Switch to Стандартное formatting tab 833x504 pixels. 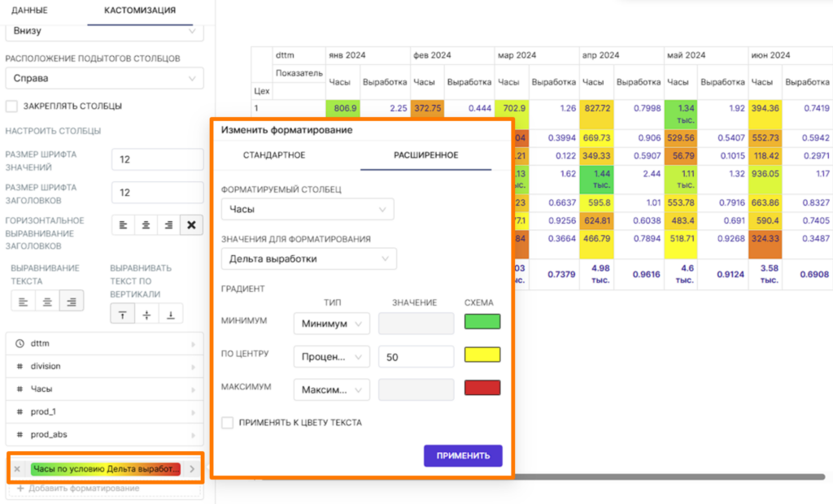[x=274, y=155]
